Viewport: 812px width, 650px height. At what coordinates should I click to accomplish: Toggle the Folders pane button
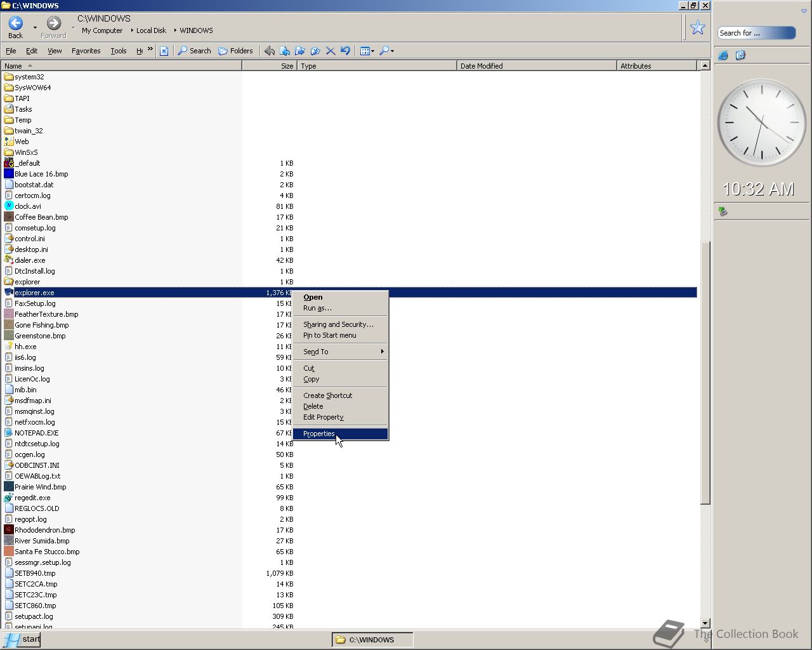tap(235, 51)
